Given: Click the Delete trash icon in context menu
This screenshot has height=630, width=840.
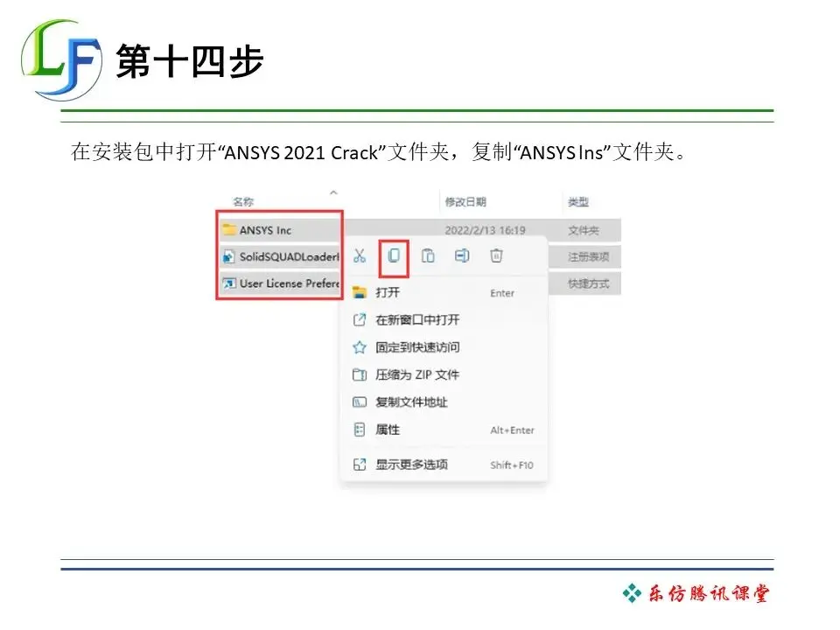Looking at the screenshot, I should [496, 256].
